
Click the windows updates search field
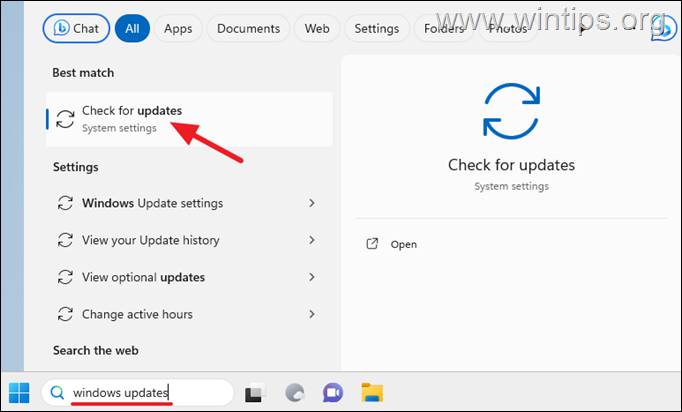click(x=137, y=393)
